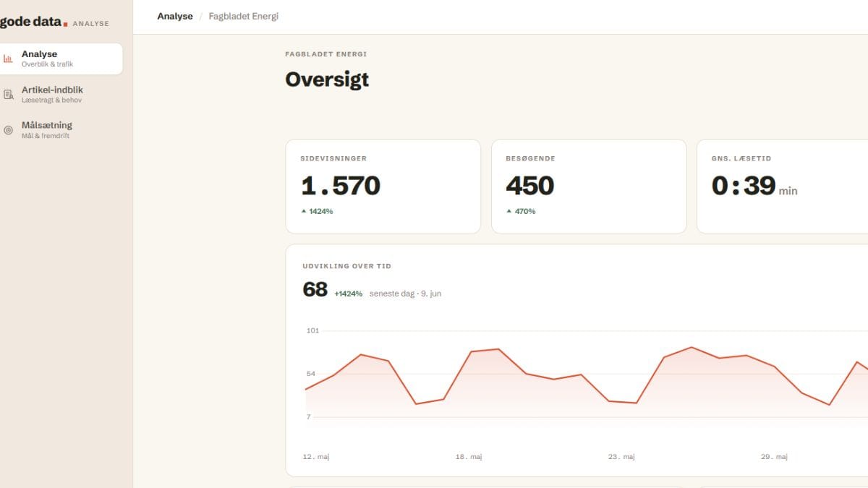Open Målsætning sidebar item
This screenshot has height=488, width=868.
tap(59, 130)
